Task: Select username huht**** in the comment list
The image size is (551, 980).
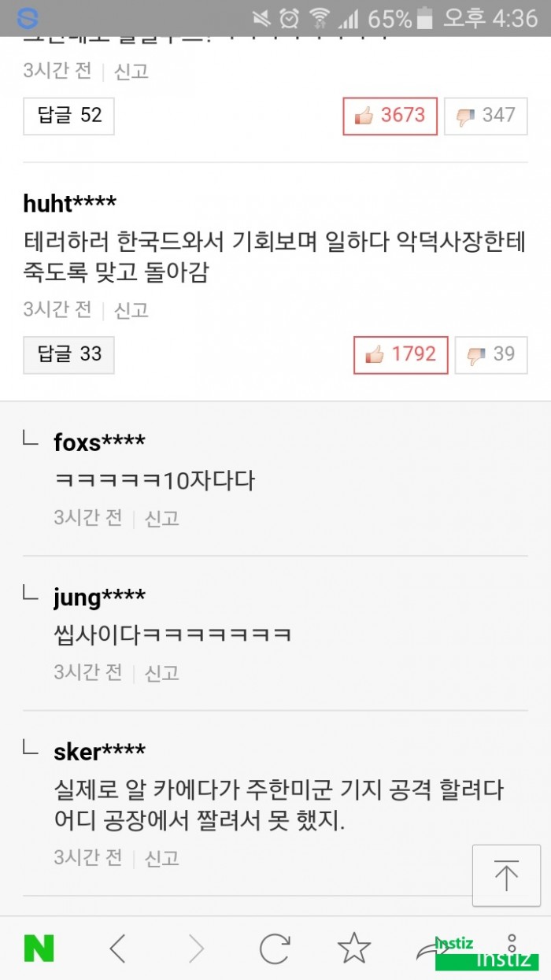Action: [70, 203]
